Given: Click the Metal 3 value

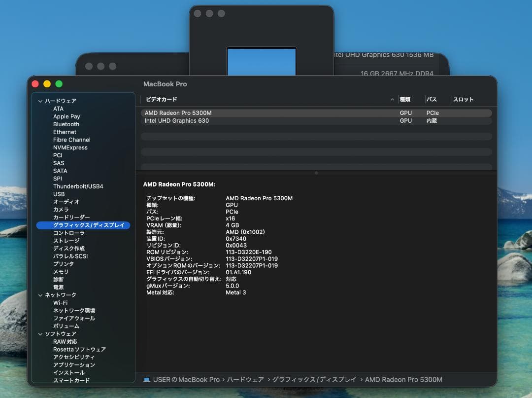Looking at the screenshot, I should coord(236,292).
